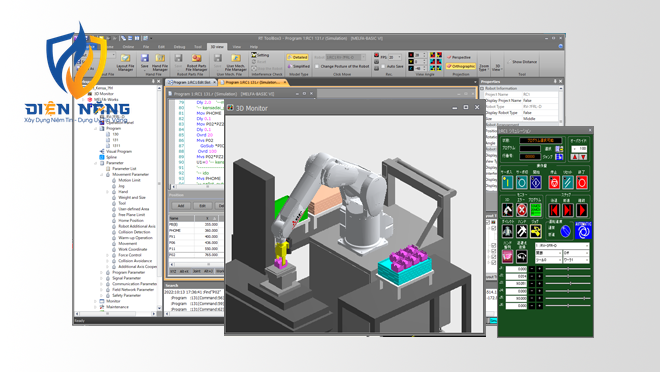Image resolution: width=660 pixels, height=372 pixels.
Task: Select Spline in project tree
Action: click(x=111, y=157)
